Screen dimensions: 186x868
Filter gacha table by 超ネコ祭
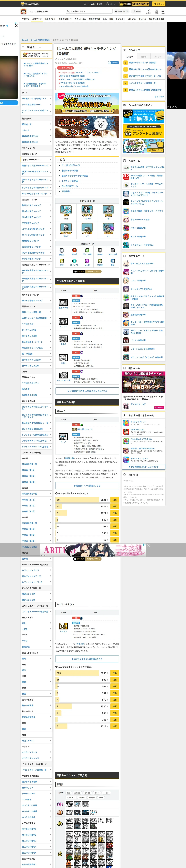click(x=77, y=793)
